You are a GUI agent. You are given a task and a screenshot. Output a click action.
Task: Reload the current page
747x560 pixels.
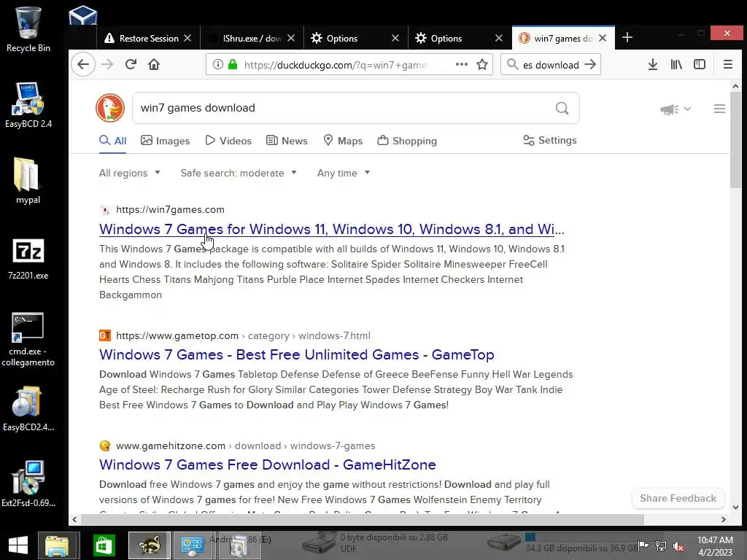tap(131, 64)
